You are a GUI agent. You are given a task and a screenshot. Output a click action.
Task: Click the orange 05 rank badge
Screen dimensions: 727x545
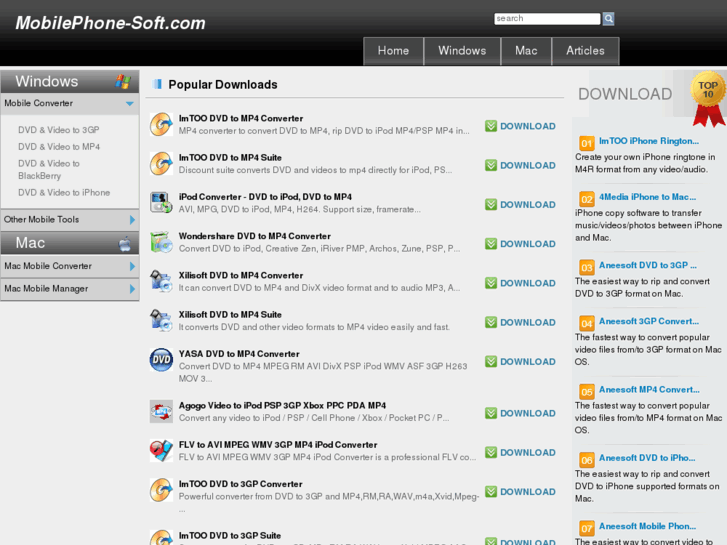pyautogui.click(x=587, y=391)
